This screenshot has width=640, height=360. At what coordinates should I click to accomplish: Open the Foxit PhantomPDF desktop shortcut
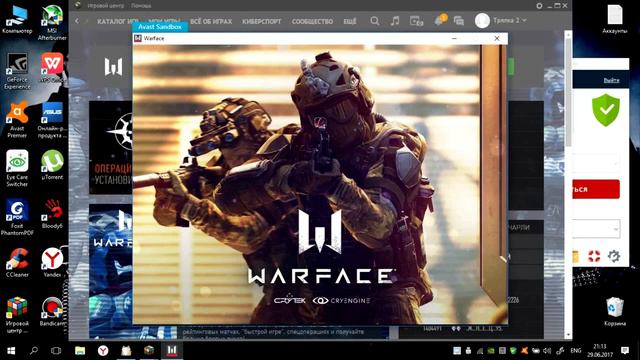pos(17,217)
